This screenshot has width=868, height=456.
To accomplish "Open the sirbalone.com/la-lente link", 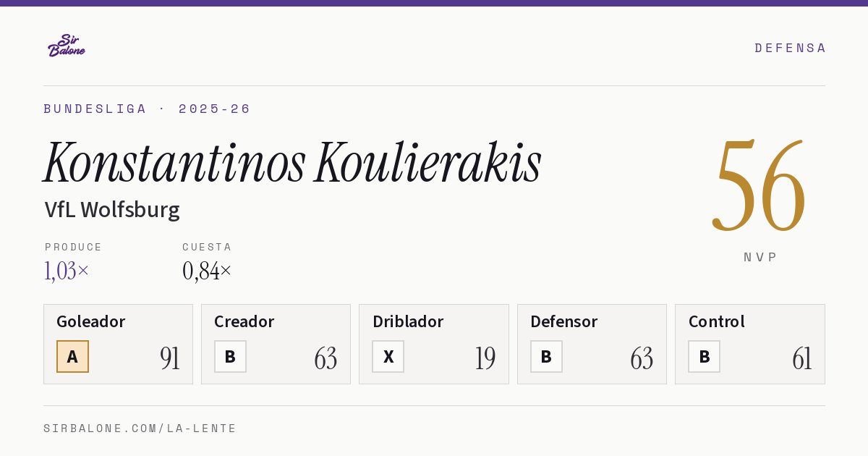I will (x=140, y=428).
